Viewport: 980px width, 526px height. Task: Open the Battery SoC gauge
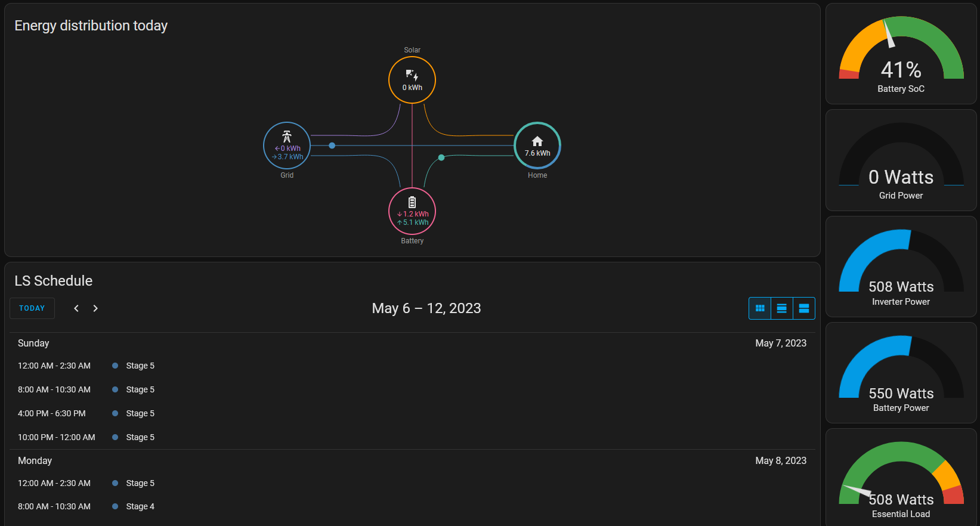click(901, 55)
